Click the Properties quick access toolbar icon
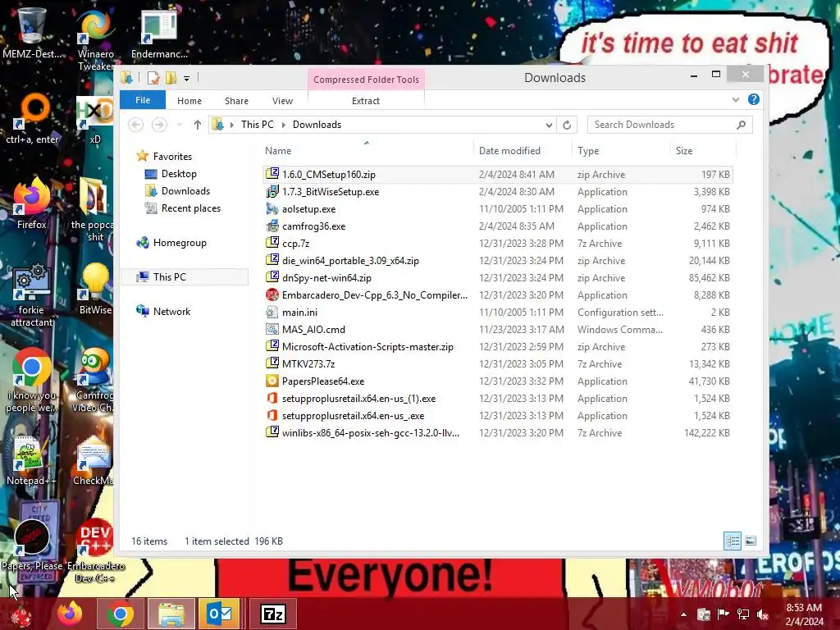 153,78
